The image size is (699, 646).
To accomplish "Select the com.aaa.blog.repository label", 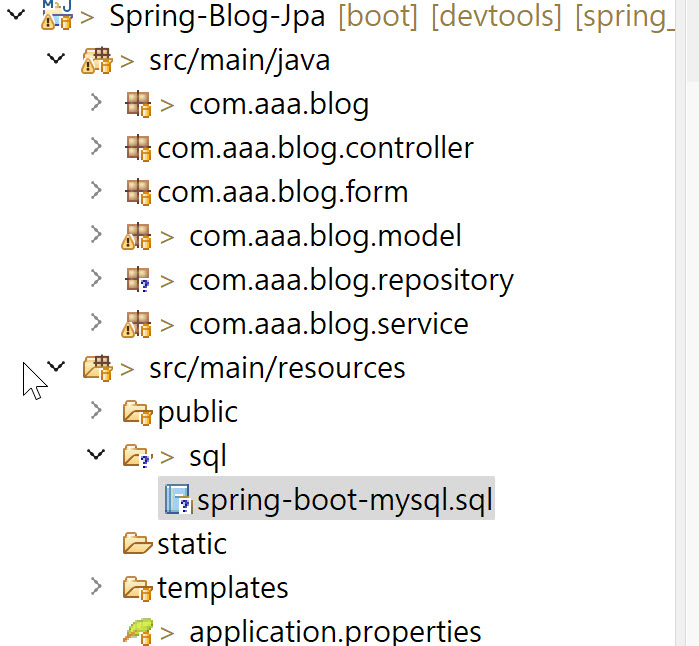I will coord(352,280).
